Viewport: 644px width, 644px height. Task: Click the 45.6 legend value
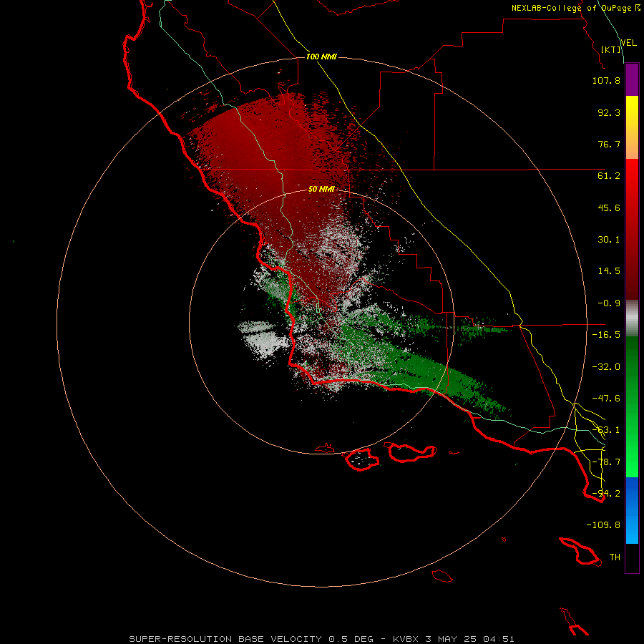[x=609, y=208]
